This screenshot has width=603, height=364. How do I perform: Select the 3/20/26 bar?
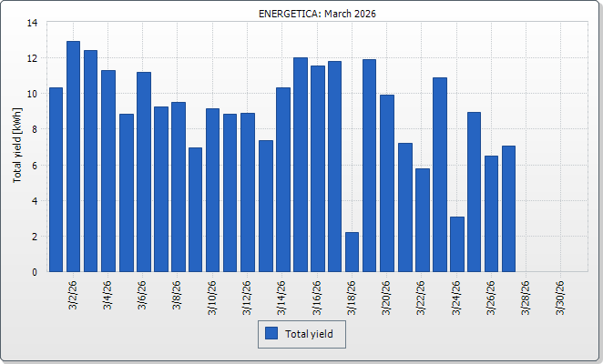point(387,183)
